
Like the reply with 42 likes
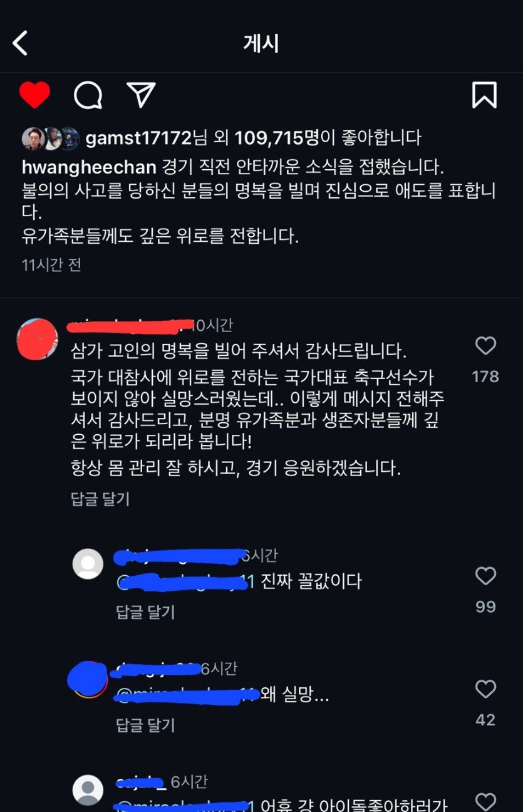click(485, 689)
